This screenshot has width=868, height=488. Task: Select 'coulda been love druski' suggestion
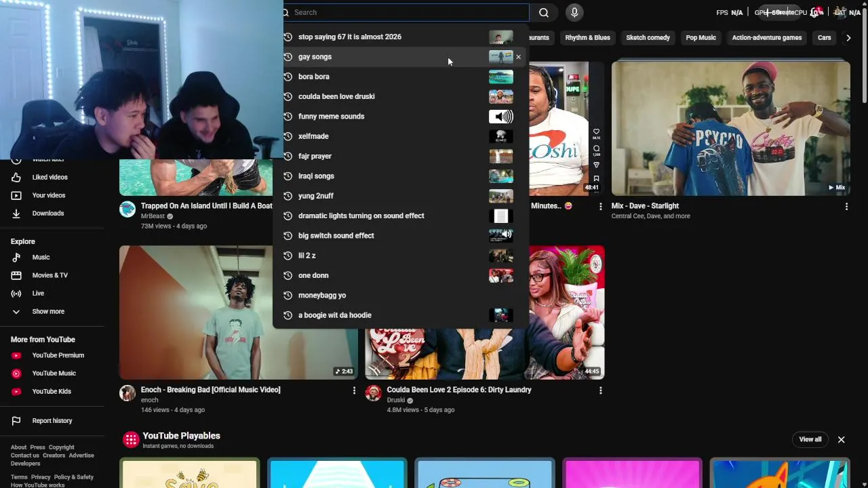click(x=401, y=96)
